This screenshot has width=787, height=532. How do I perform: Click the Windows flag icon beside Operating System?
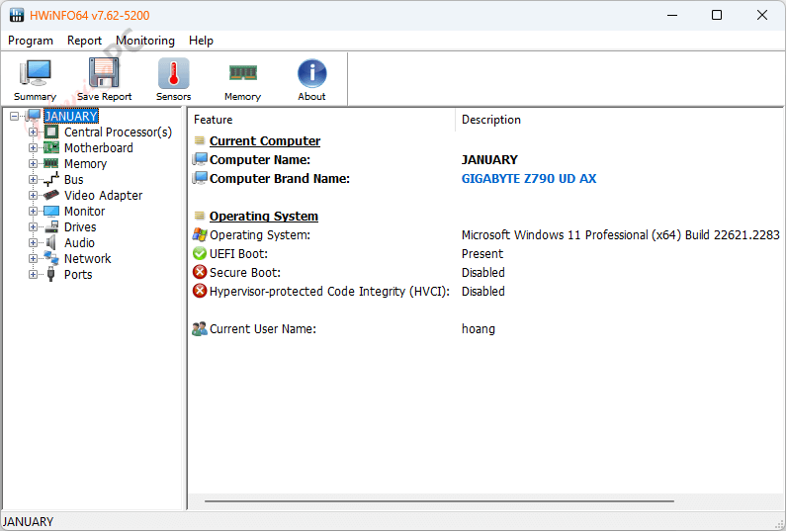pos(200,234)
